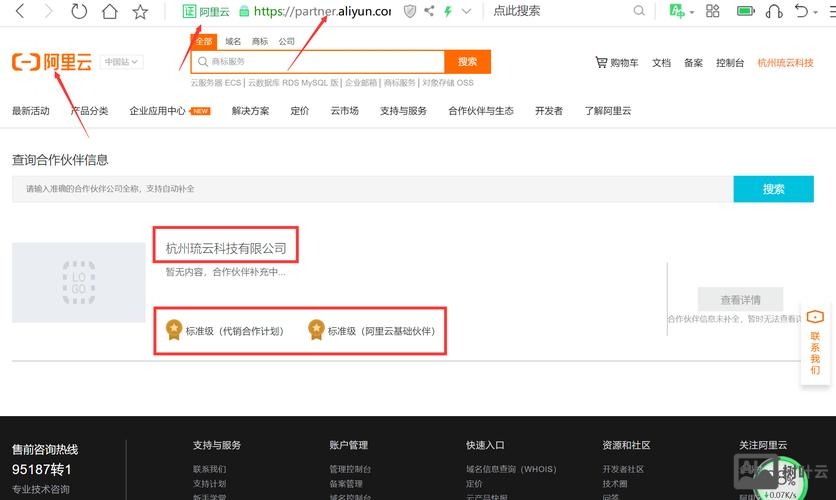Click the share icon in address bar
The width and height of the screenshot is (836, 500).
tap(429, 11)
